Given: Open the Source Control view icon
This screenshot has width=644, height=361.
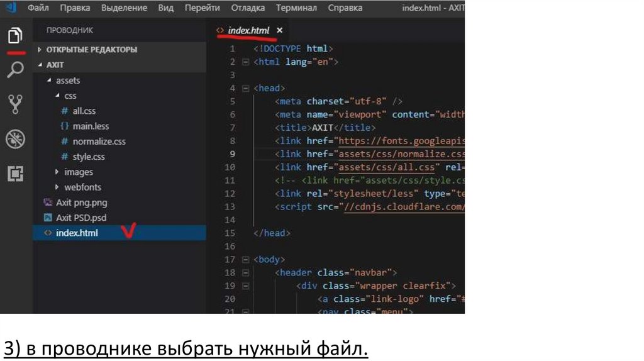Looking at the screenshot, I should 15,104.
